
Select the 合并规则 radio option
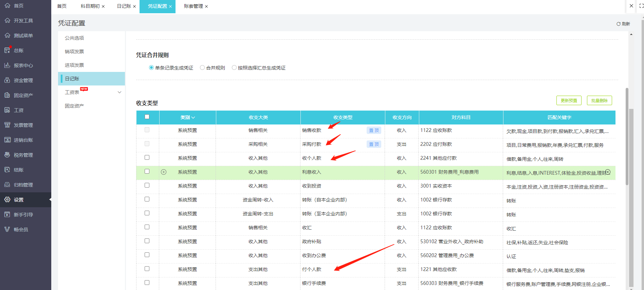(x=202, y=67)
